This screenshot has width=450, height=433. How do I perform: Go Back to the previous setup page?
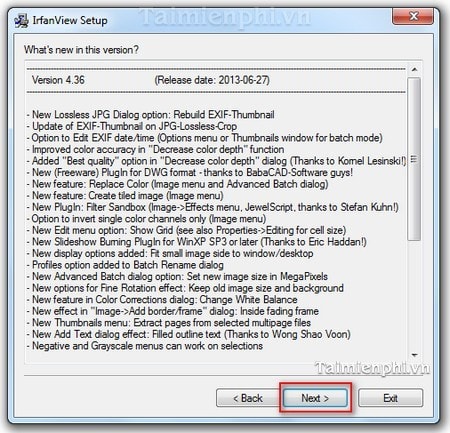point(248,398)
